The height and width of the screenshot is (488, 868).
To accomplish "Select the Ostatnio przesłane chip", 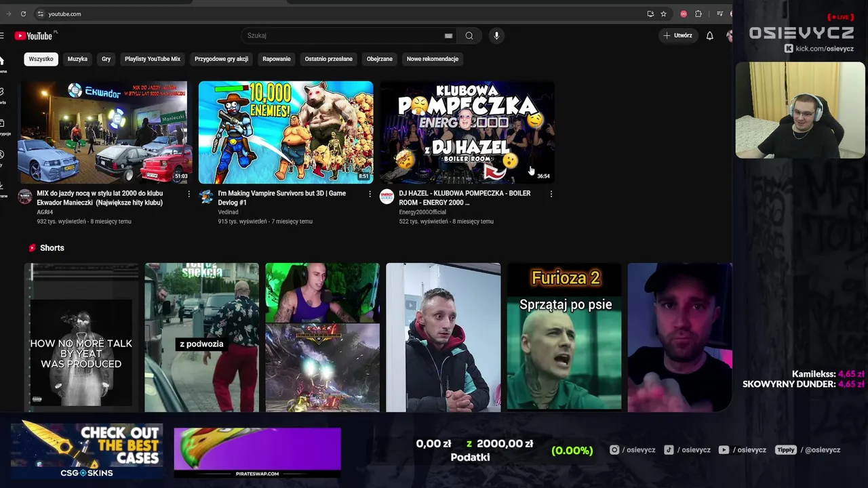I will tap(329, 59).
